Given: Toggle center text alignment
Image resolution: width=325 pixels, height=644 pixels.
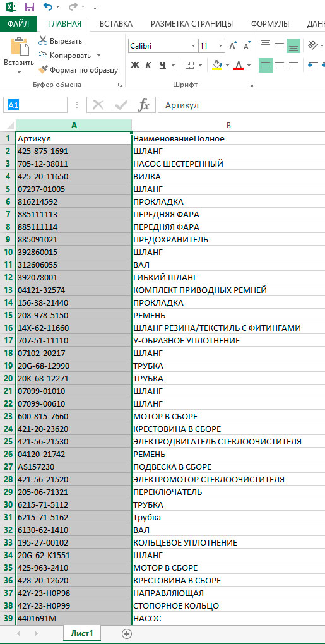Looking at the screenshot, I should point(280,65).
